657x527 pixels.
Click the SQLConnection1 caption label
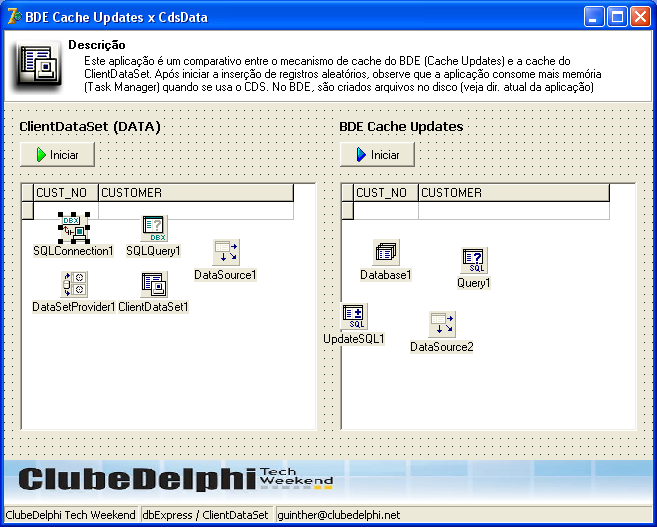(73, 251)
